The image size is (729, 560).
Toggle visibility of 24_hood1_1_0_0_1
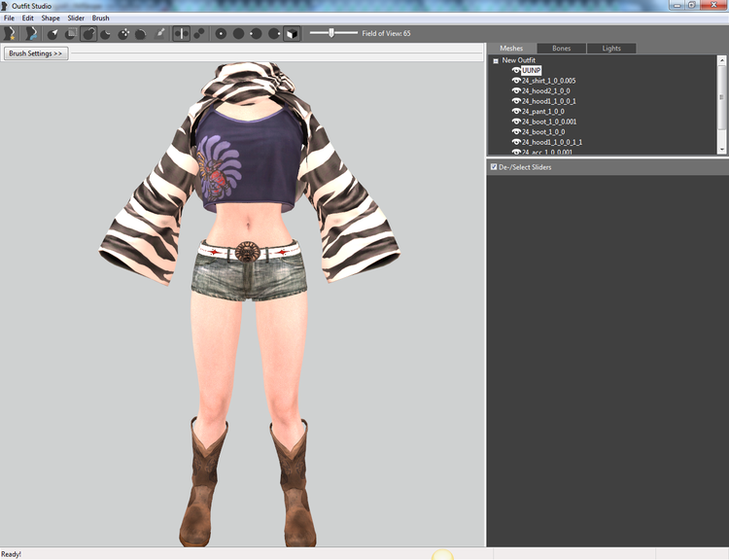coord(516,101)
